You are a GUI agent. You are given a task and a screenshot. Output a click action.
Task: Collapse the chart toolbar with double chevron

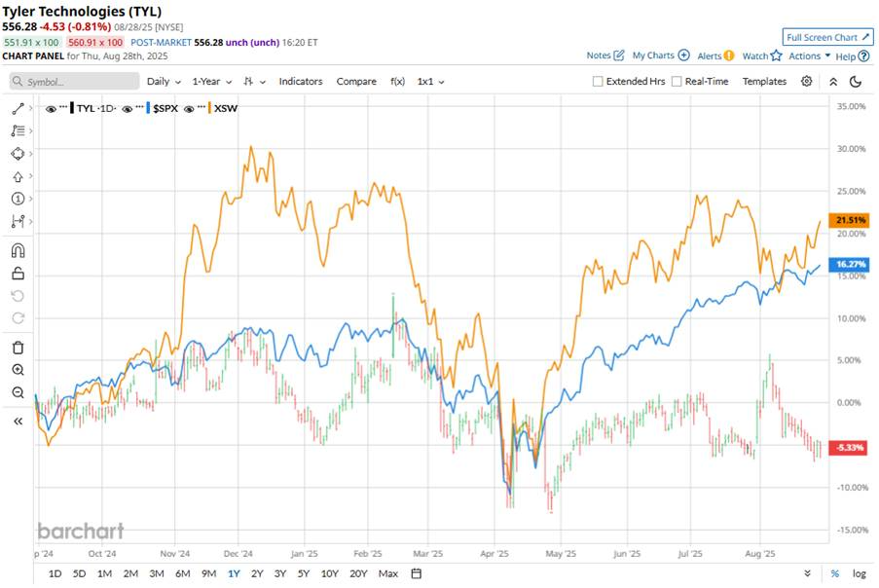pos(833,82)
